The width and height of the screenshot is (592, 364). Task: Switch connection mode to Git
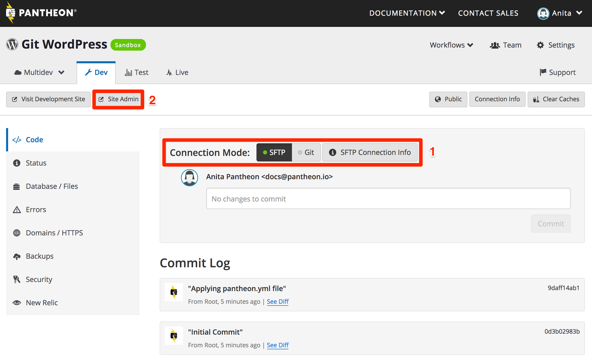(306, 152)
